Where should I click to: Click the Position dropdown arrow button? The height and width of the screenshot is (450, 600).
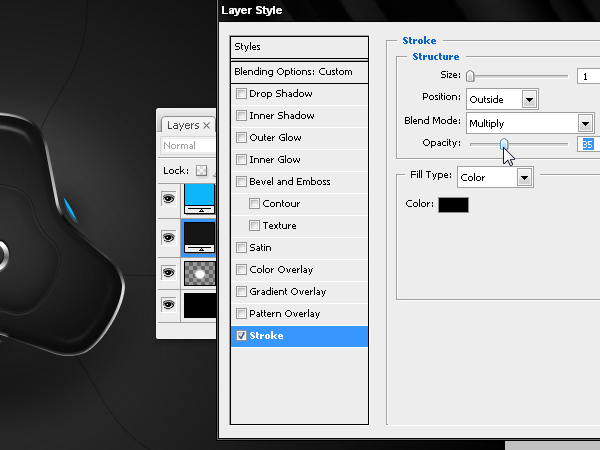click(529, 100)
